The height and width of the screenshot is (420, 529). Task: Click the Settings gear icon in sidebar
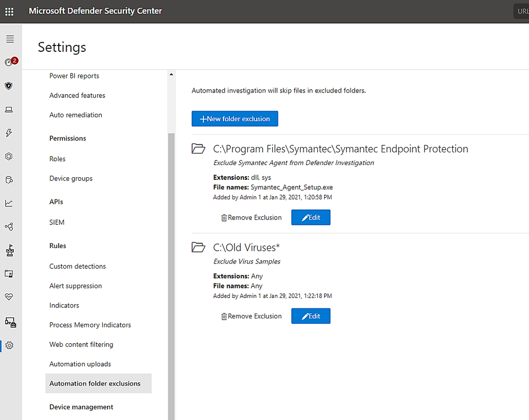click(x=9, y=345)
